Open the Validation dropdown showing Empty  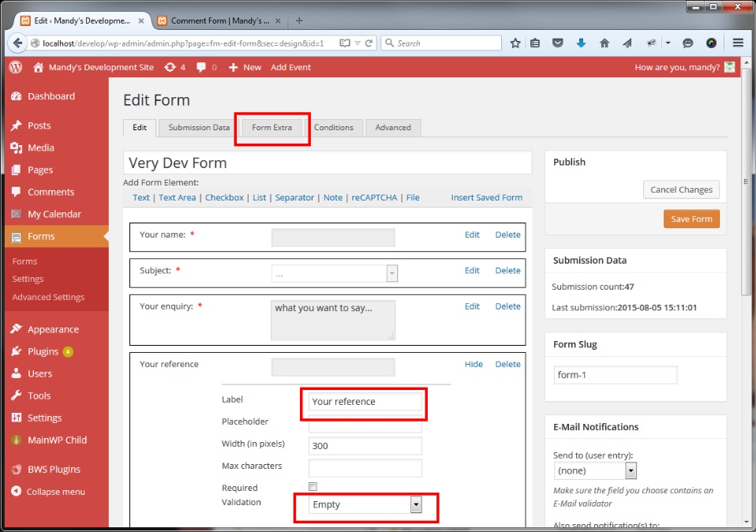pos(416,504)
